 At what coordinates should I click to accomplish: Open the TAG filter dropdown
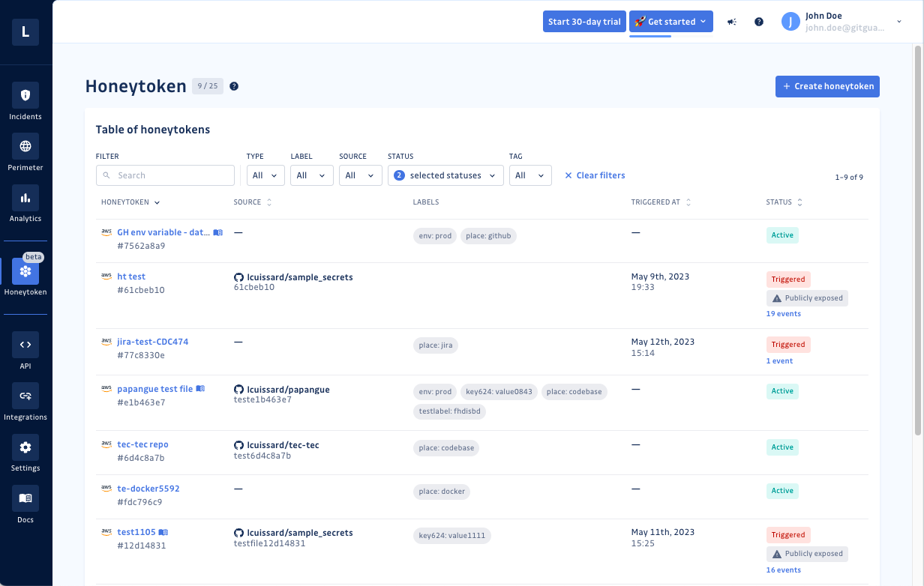pos(529,175)
